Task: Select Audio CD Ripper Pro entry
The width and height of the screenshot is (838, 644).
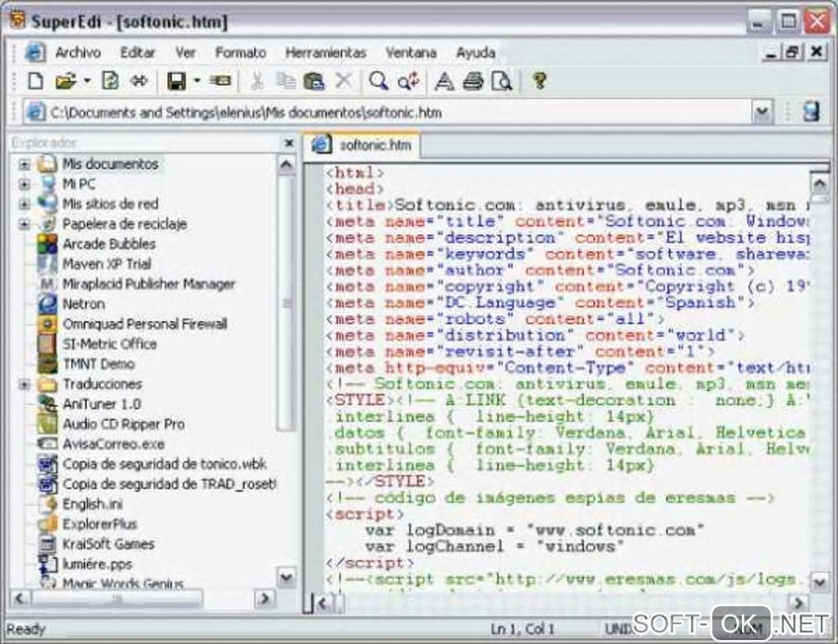Action: click(123, 425)
